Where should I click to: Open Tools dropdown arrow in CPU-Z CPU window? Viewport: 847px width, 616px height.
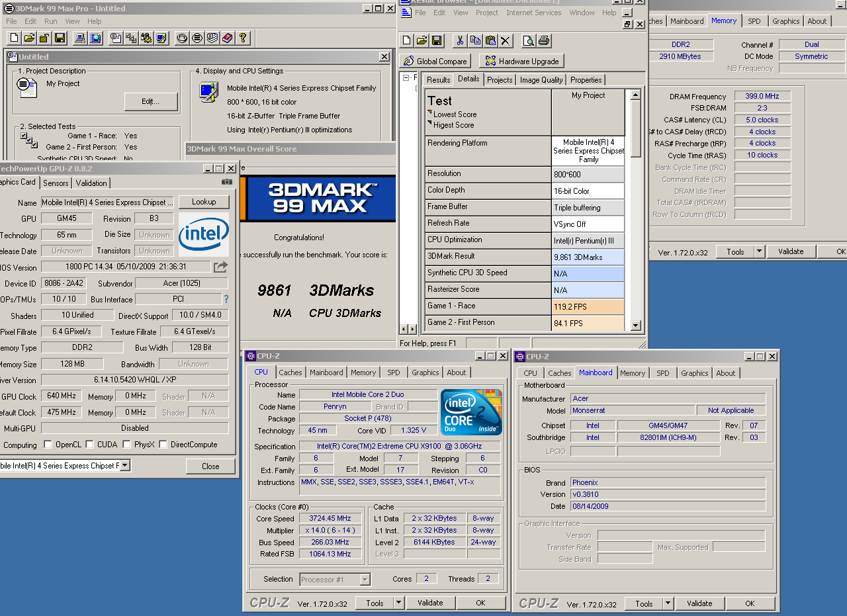point(398,603)
